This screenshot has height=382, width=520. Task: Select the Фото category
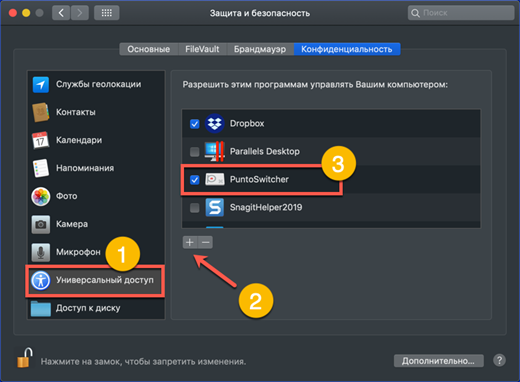click(96, 196)
